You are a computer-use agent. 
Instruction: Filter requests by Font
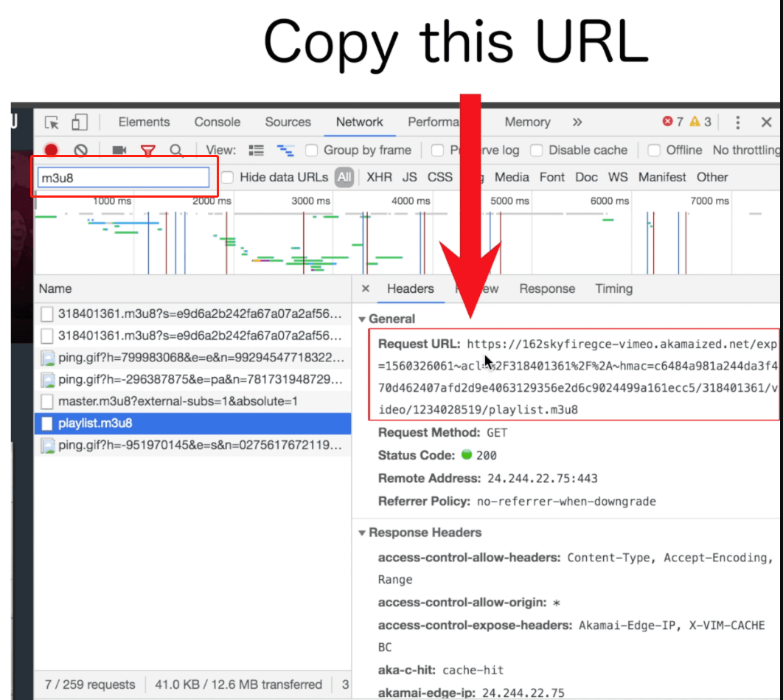point(551,177)
